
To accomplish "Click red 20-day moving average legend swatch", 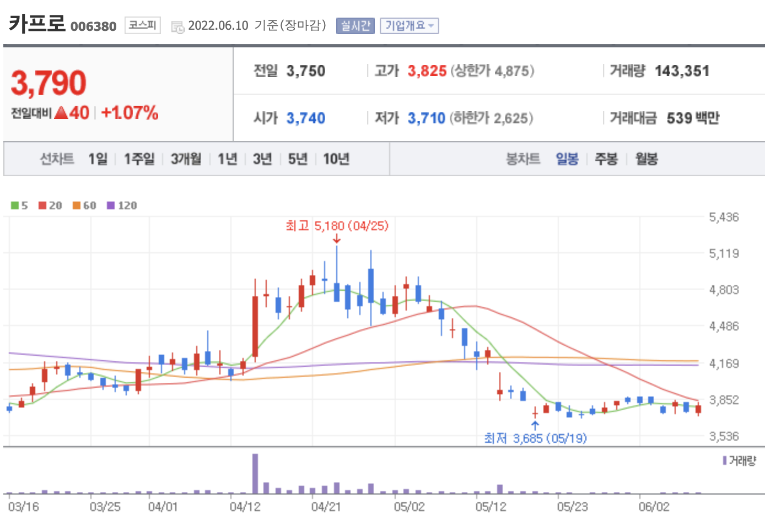I will (42, 205).
